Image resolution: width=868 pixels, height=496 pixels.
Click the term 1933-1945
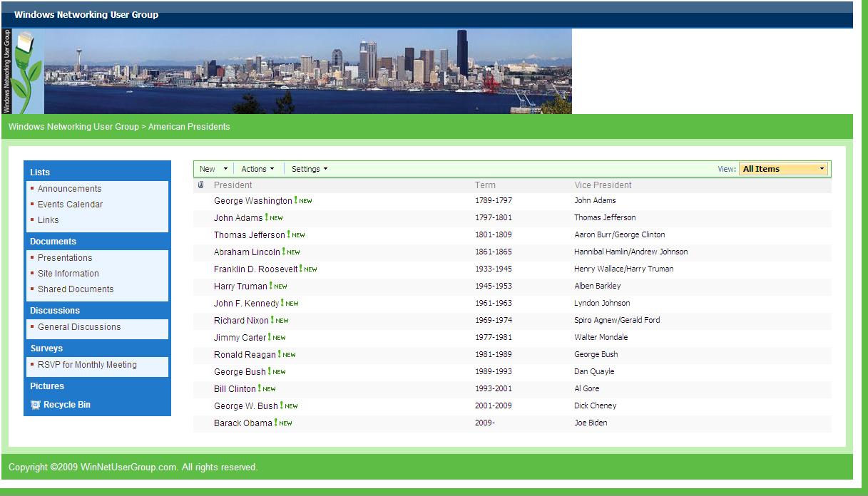tap(494, 269)
